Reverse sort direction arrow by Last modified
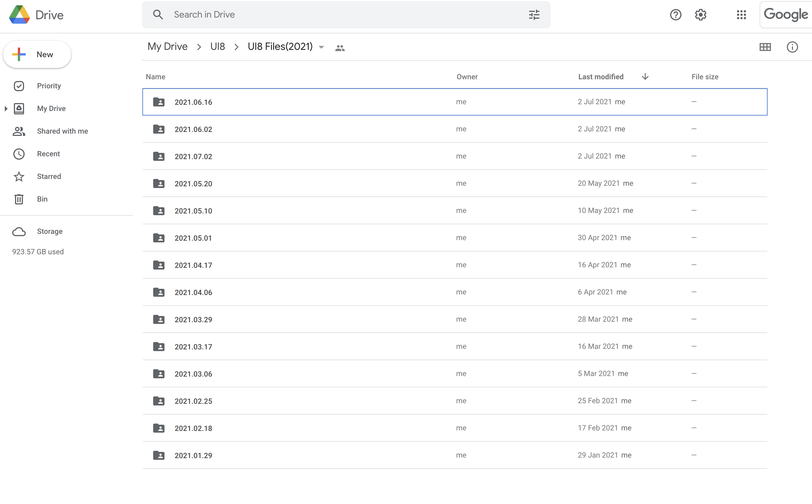 pos(645,77)
